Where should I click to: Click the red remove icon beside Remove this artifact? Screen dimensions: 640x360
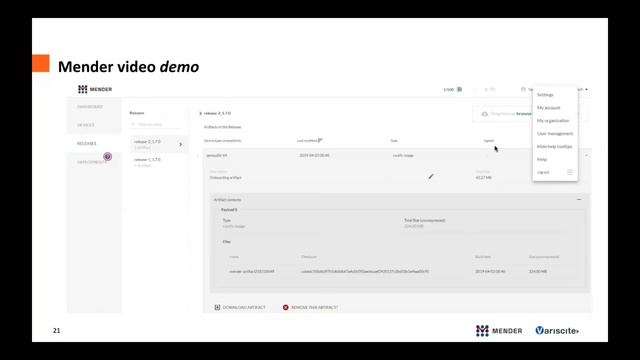(x=286, y=307)
